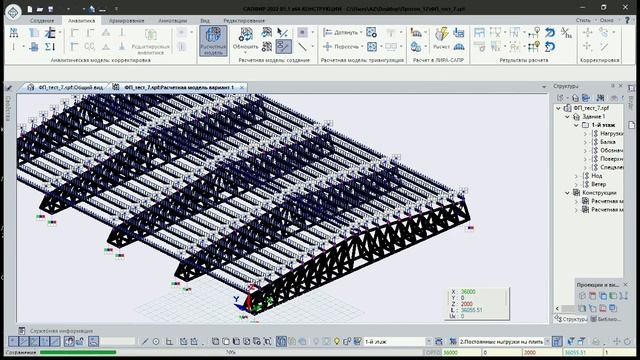Click the first view cube icon in Проекции panel
The image size is (640, 360).
[582, 296]
